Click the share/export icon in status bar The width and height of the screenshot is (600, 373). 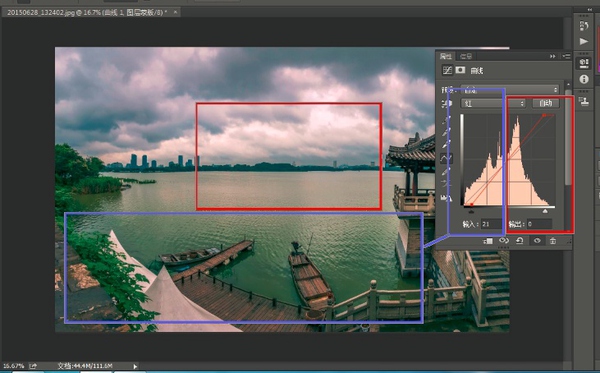[33, 366]
